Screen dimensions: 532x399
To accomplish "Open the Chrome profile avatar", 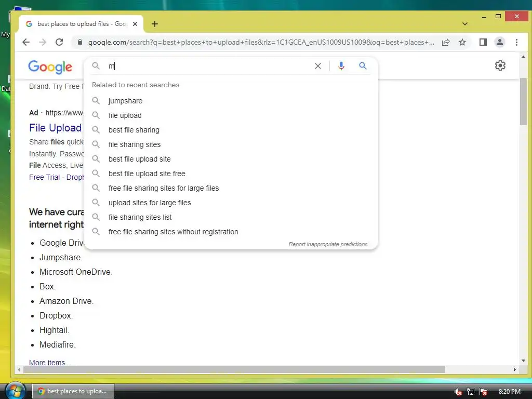I will [499, 42].
